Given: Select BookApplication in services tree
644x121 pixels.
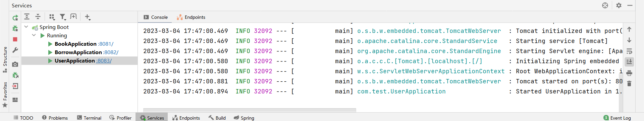Looking at the screenshot, I should point(75,44).
